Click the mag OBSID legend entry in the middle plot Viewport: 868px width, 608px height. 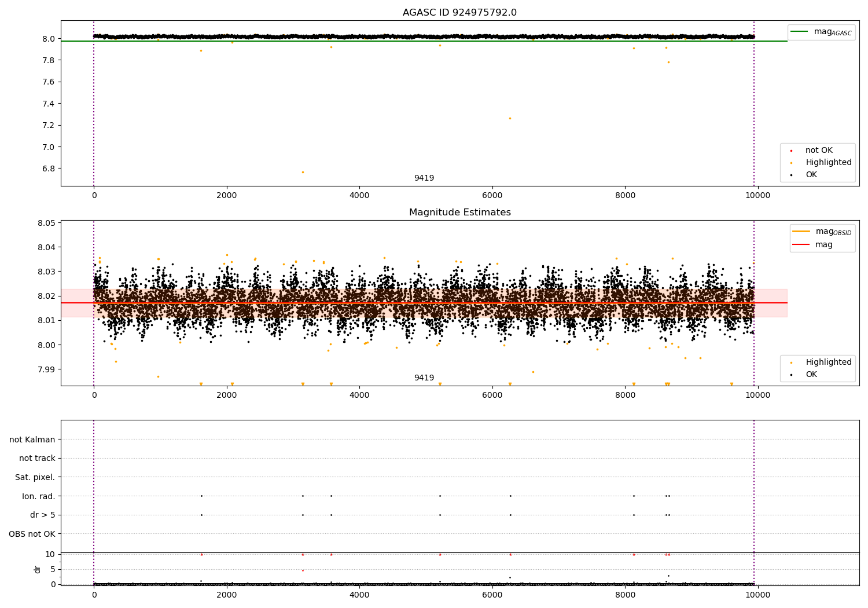pos(822,232)
